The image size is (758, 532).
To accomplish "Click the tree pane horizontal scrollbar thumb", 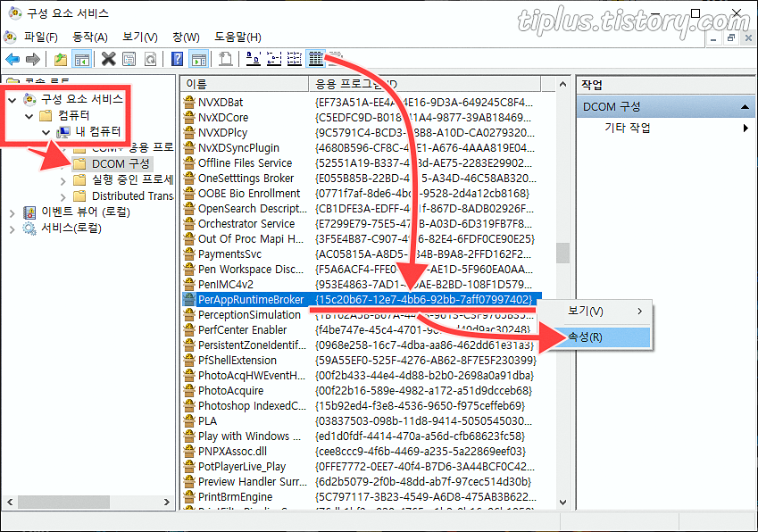I will pyautogui.click(x=64, y=502).
